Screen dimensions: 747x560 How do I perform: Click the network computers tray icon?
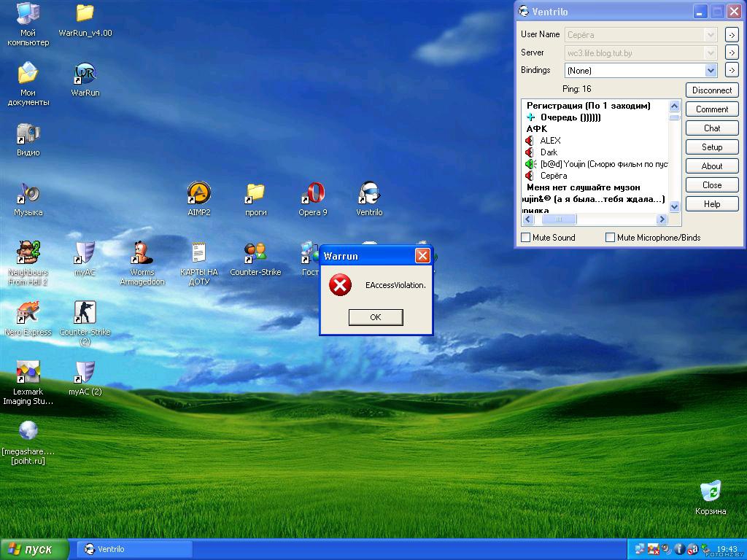640,549
